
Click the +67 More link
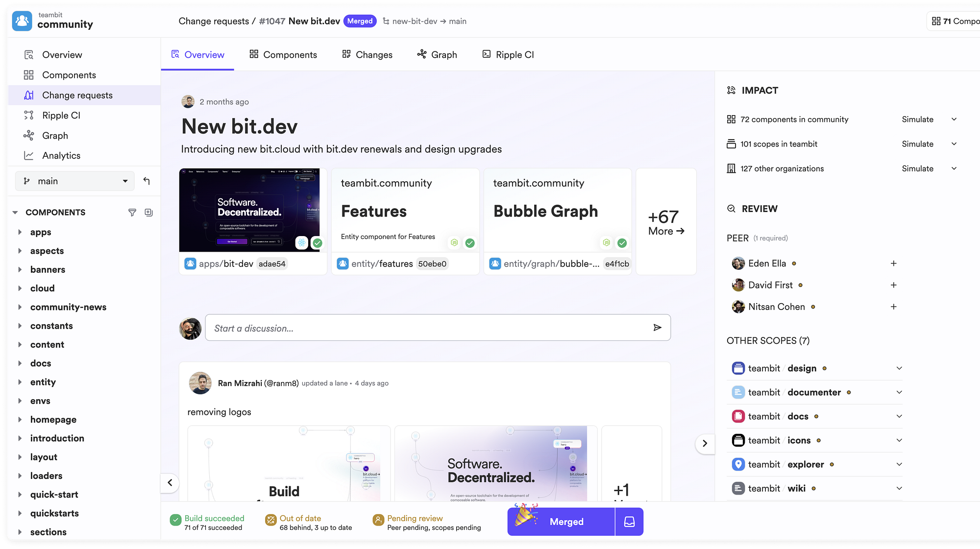[x=666, y=222]
